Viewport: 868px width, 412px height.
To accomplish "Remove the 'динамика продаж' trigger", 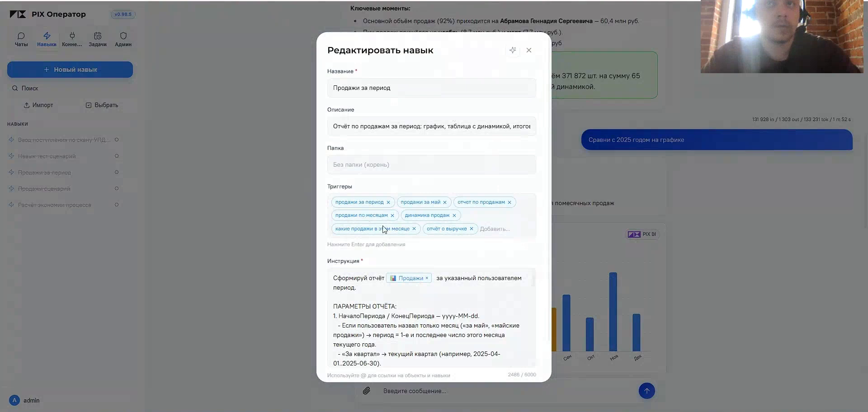I will pos(454,215).
